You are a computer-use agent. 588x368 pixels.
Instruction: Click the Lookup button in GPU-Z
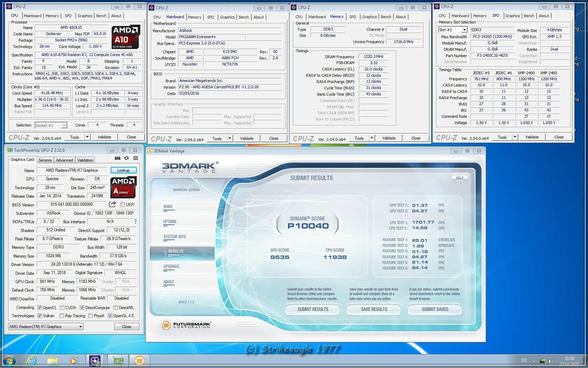(124, 170)
